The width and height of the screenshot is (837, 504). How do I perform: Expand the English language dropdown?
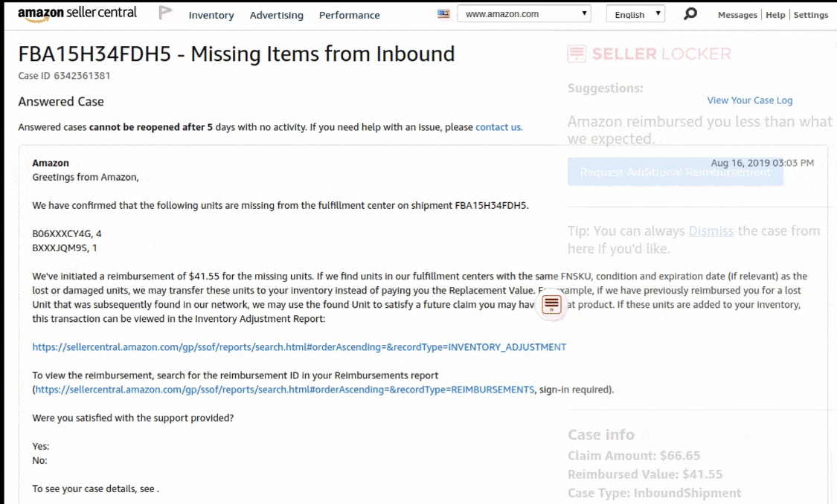[636, 14]
